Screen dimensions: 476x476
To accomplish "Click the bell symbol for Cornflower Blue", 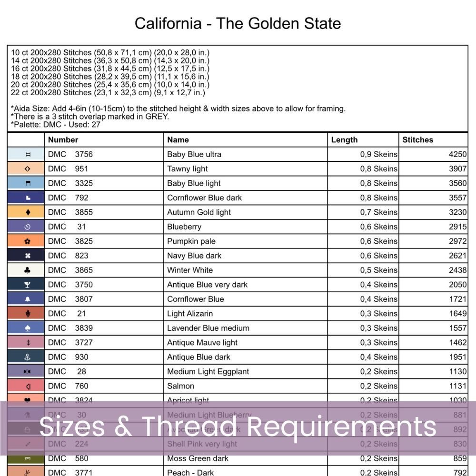I will [27, 299].
